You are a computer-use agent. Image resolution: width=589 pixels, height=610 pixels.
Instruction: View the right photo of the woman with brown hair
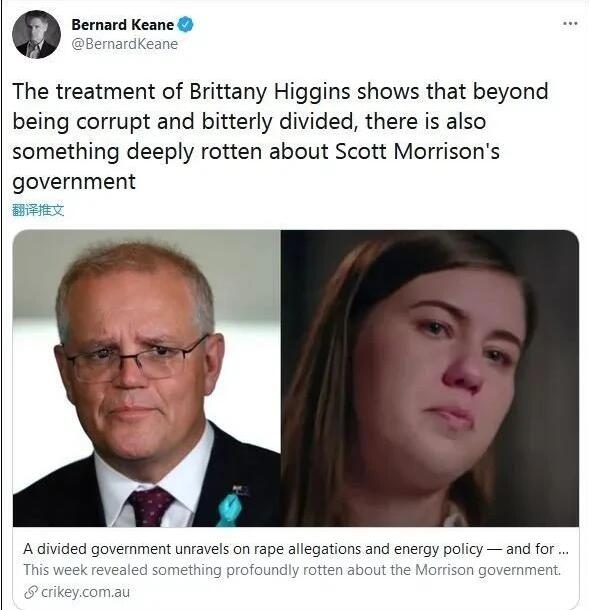pos(430,378)
